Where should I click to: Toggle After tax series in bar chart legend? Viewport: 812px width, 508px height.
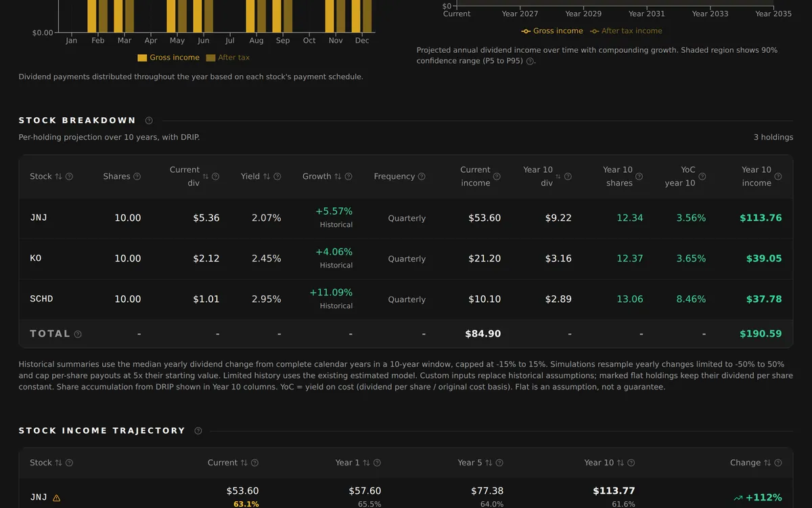click(228, 58)
